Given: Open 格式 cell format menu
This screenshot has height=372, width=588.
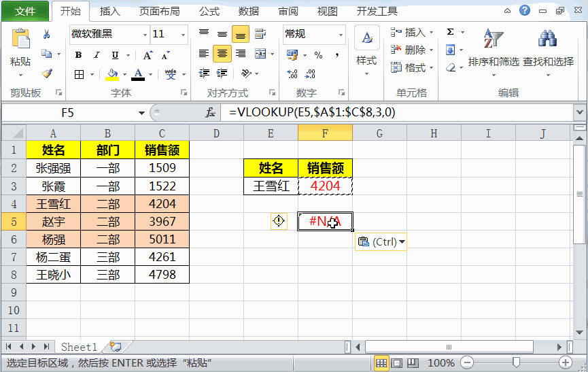Looking at the screenshot, I should click(412, 68).
